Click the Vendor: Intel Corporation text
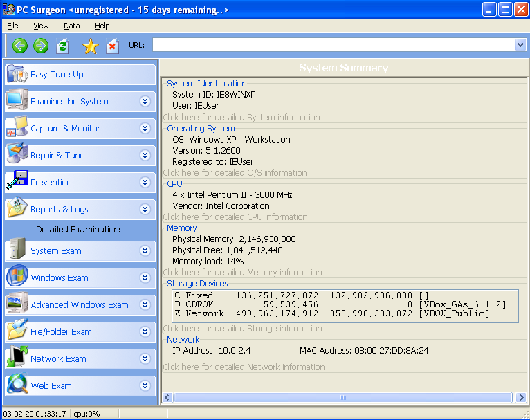530x420 pixels. coord(221,206)
